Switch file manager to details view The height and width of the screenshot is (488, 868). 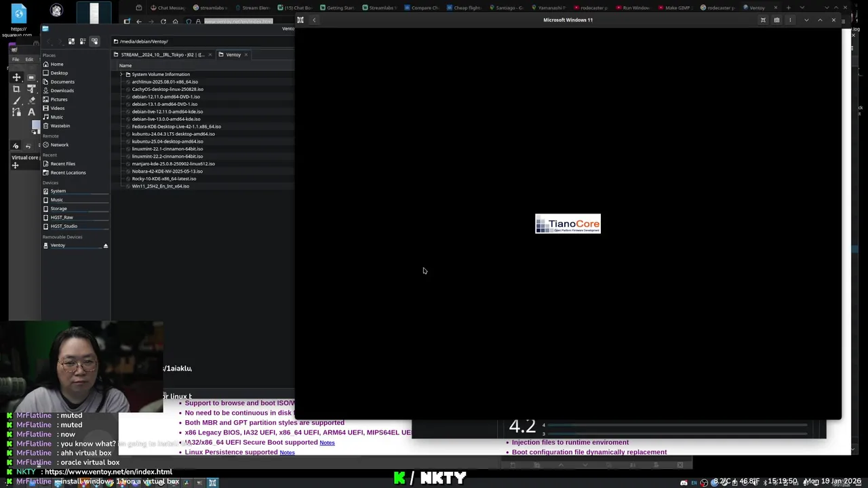point(94,41)
